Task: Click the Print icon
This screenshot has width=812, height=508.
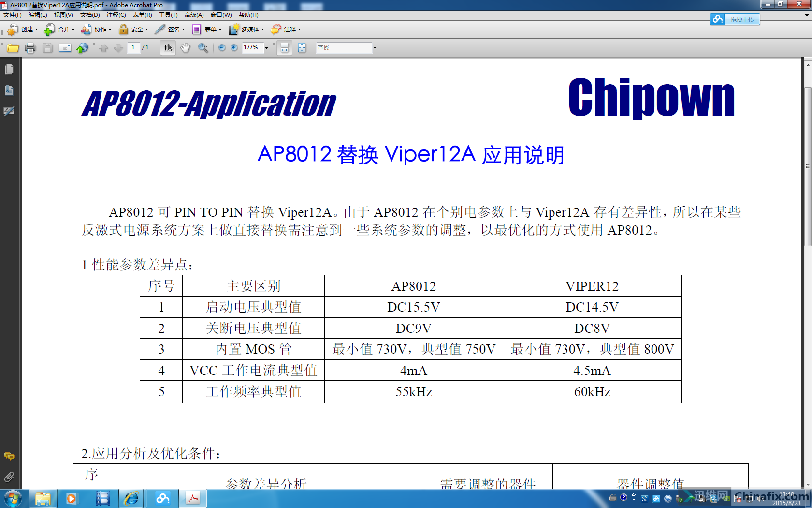Action: (30, 48)
